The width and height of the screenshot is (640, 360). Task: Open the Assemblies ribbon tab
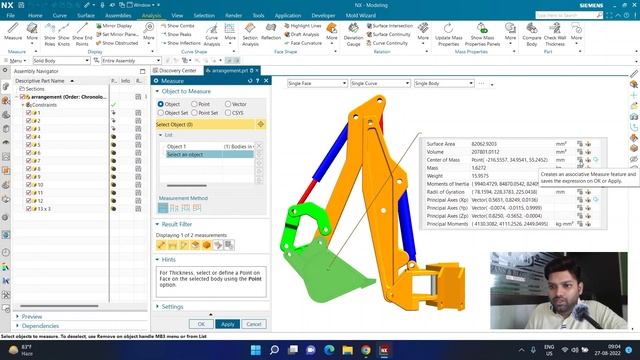(118, 16)
